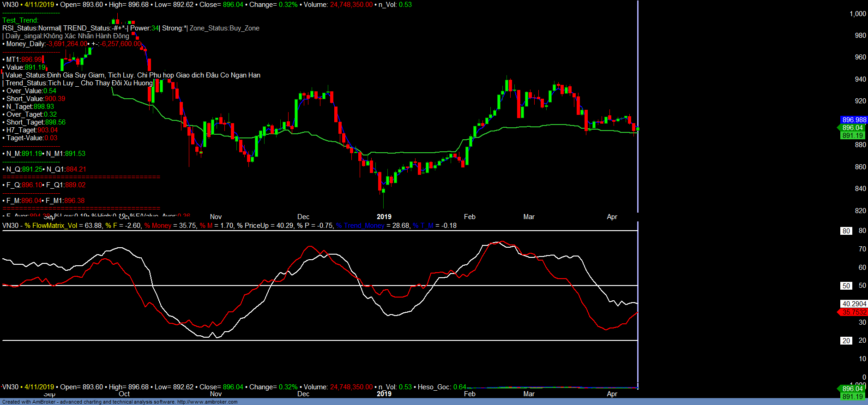Viewport: 868px width, 405px height.
Task: Select Mar on the price chart time axis
Action: 529,217
